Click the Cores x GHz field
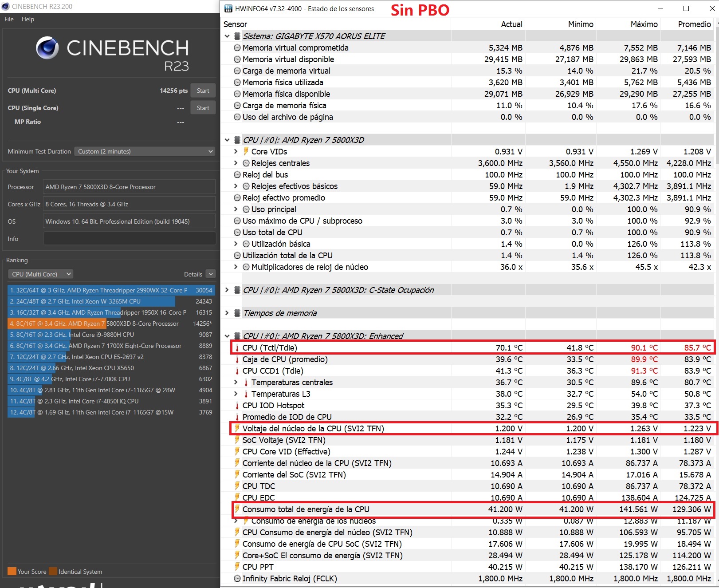The height and width of the screenshot is (588, 719). [130, 204]
